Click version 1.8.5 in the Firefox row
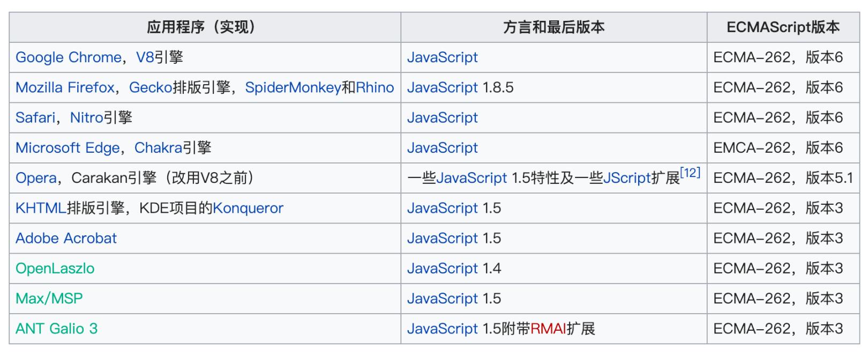Viewport: 868px width, 356px height. click(498, 87)
